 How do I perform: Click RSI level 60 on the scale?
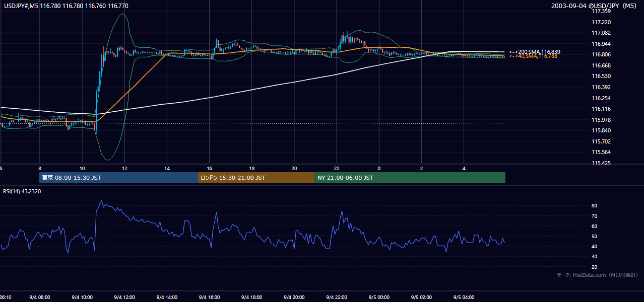pyautogui.click(x=594, y=226)
